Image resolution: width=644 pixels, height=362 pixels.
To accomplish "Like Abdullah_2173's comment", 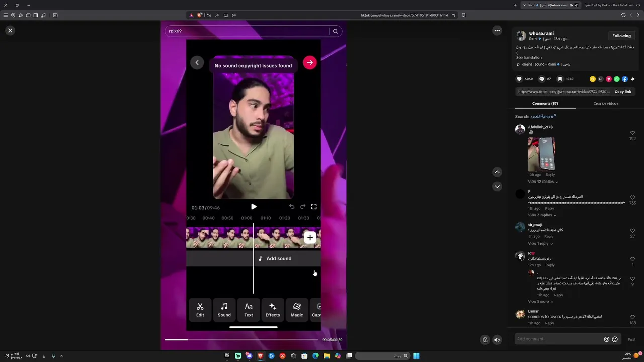I will point(632,133).
